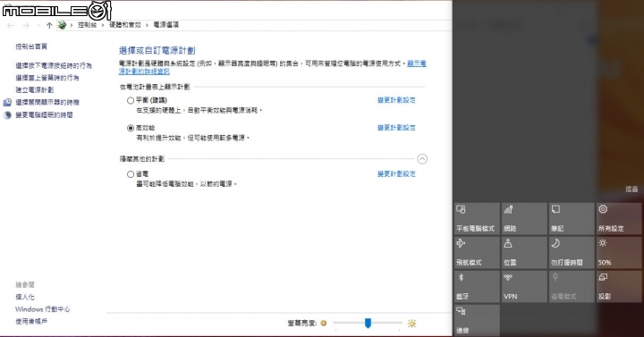Open the 連線 connect tile
The width and height of the screenshot is (644, 337).
[x=477, y=320]
